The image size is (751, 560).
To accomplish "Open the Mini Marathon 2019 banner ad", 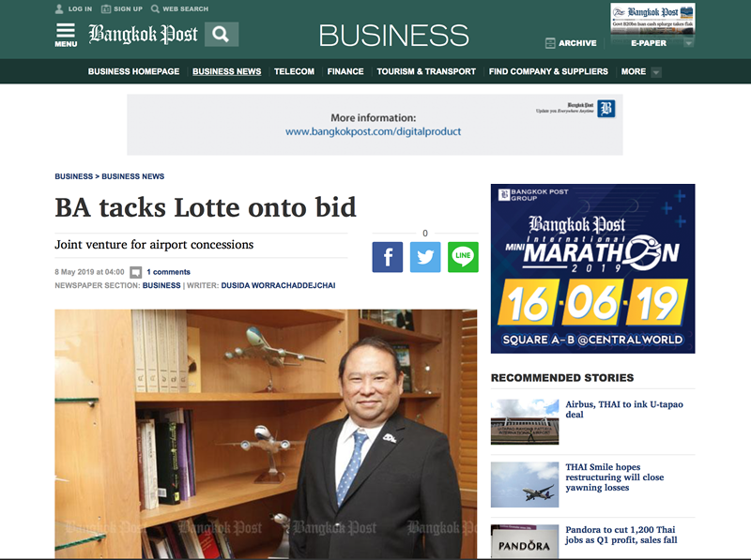I will (593, 268).
